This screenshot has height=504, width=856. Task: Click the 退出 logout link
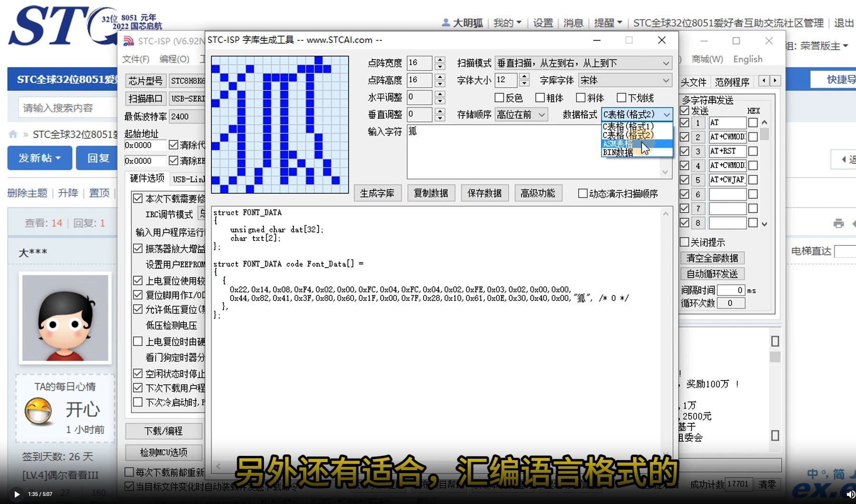844,23
